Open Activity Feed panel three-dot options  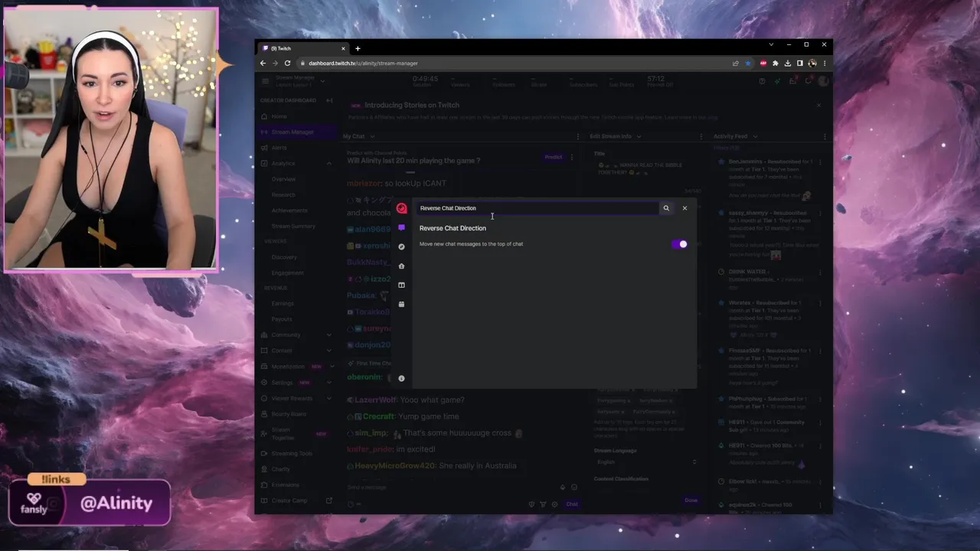[x=825, y=136]
